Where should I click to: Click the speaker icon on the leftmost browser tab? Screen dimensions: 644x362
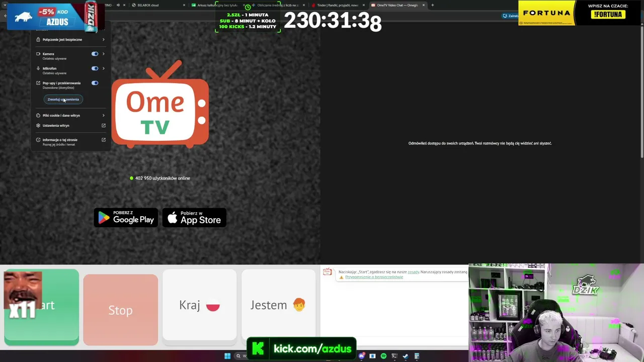tap(118, 5)
